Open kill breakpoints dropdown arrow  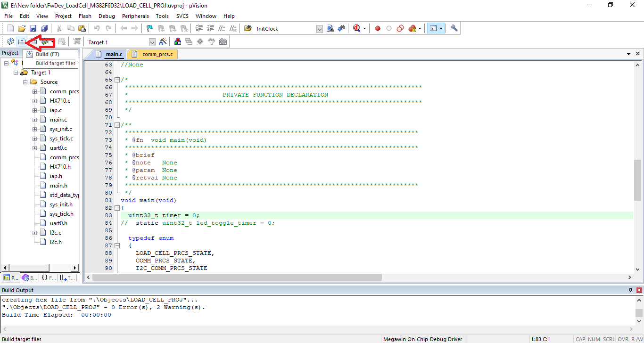pos(420,28)
